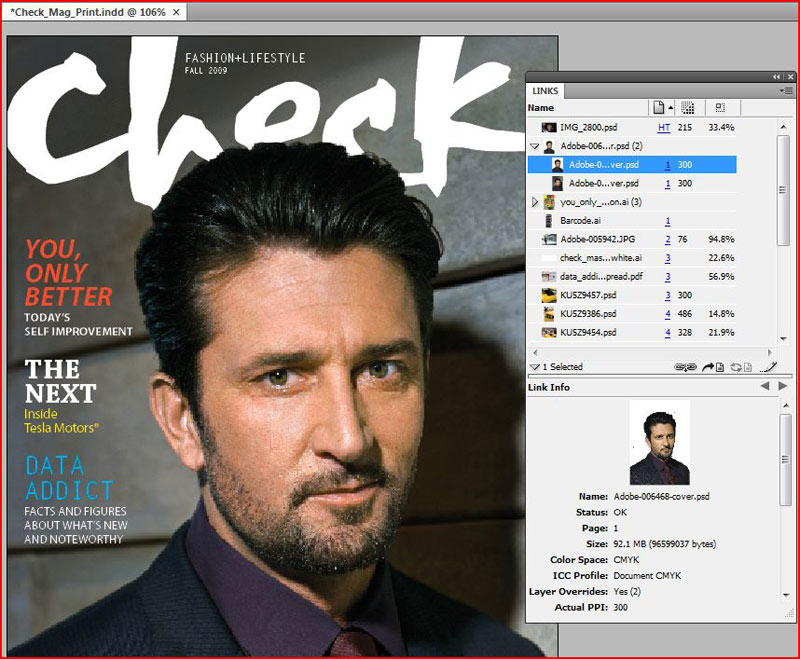800x659 pixels.
Task: Click the links list scroll up arrow
Action: pyautogui.click(x=783, y=126)
